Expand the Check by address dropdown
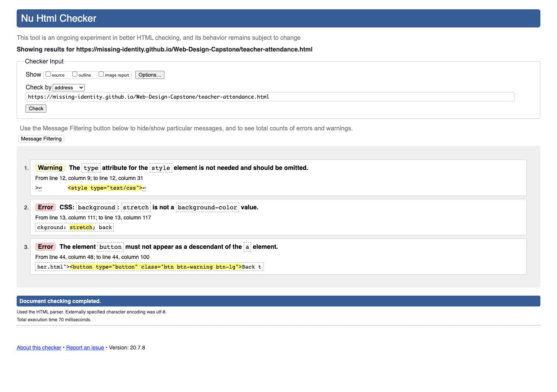 pyautogui.click(x=69, y=88)
